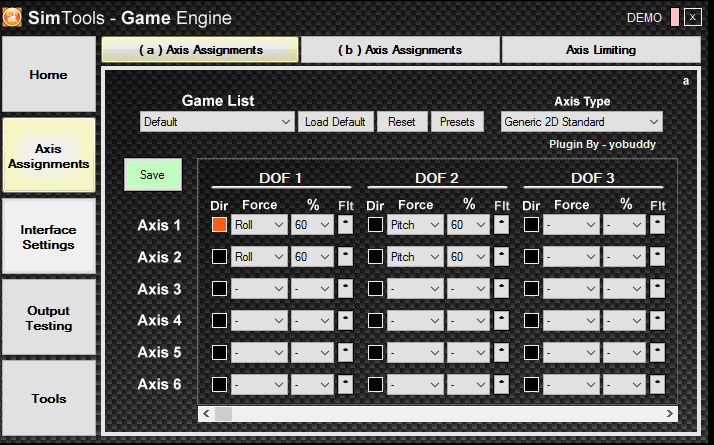Click the pink indicator next to DEMO
Image resolution: width=714 pixels, height=445 pixels.
675,17
